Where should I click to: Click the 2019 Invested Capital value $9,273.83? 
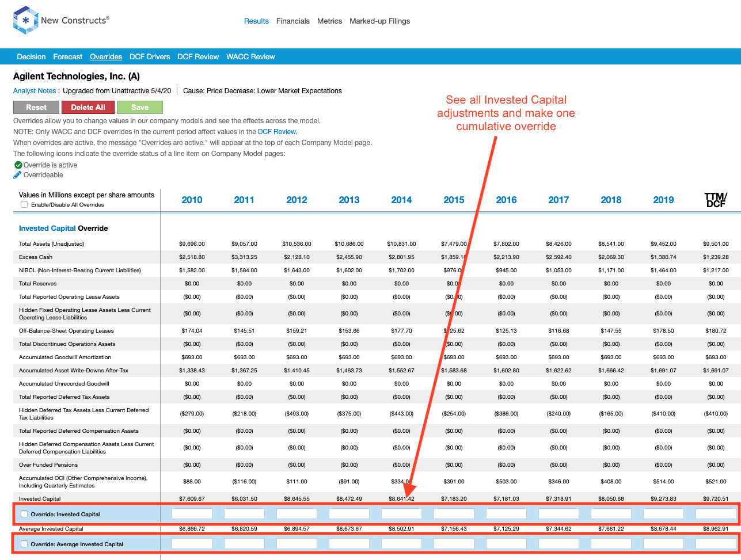[663, 499]
